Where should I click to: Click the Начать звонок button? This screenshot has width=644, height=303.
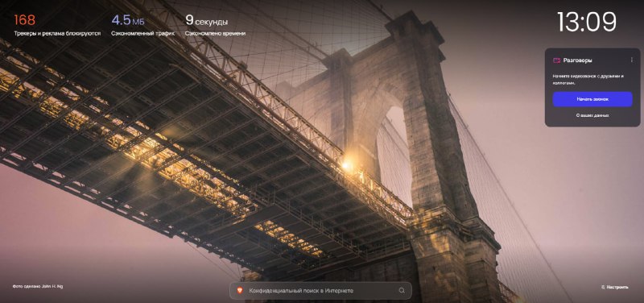pos(592,99)
